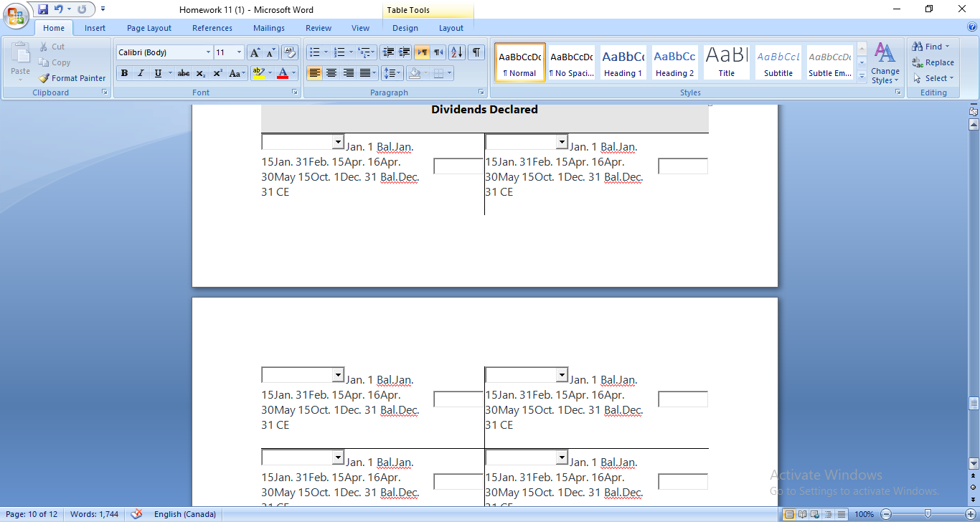Click the Page 10 of 12 indicator
The height and width of the screenshot is (522, 980).
pos(32,514)
